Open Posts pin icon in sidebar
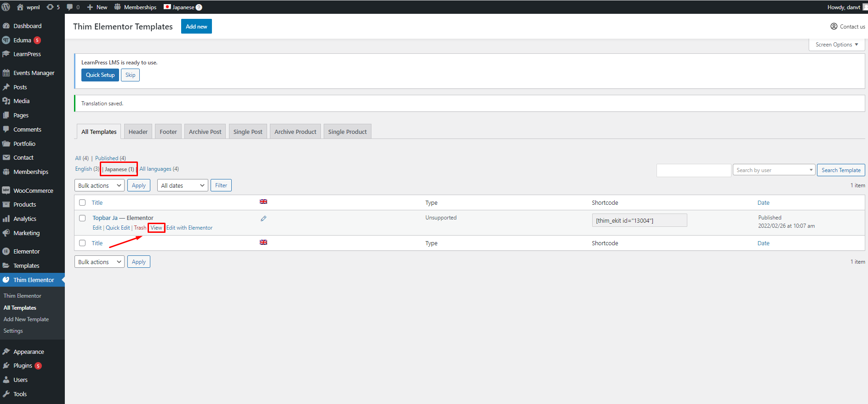Viewport: 868px width, 404px height. tap(6, 87)
